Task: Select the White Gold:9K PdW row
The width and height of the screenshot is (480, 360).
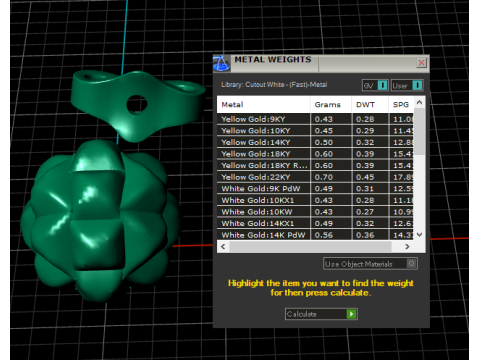Action: (x=315, y=189)
